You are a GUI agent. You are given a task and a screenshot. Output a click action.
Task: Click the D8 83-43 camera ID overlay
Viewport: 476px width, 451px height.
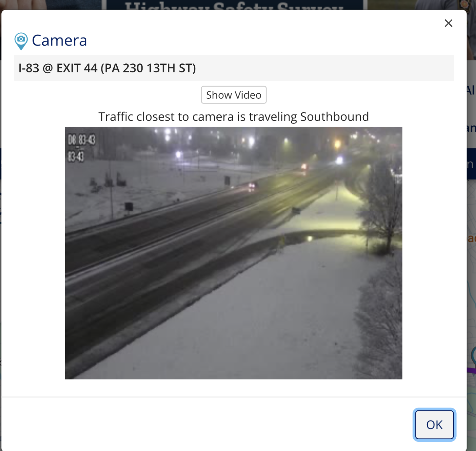coord(82,140)
